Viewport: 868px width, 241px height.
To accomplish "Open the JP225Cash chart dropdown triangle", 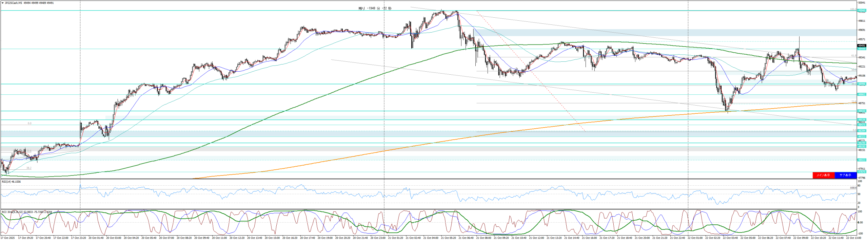I will (3, 3).
